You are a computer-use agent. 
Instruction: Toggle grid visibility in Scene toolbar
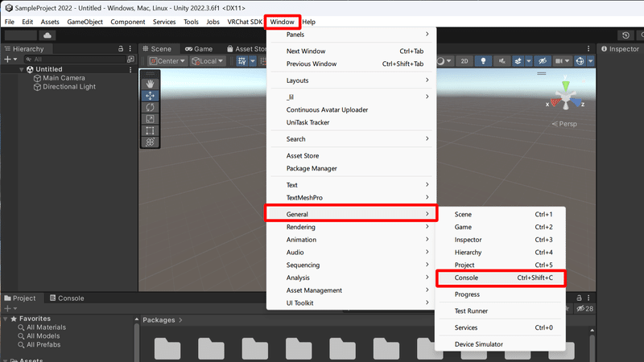(x=242, y=61)
